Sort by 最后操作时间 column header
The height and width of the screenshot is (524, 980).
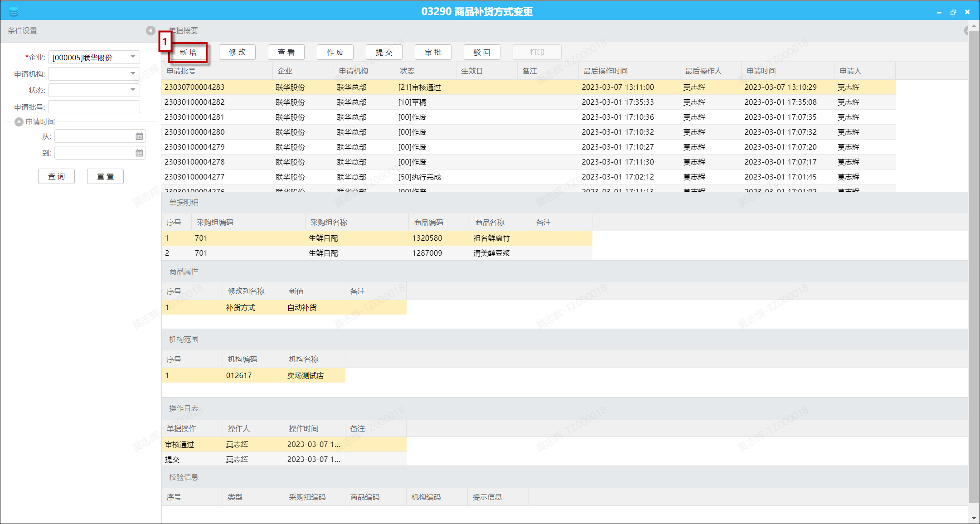(629, 71)
